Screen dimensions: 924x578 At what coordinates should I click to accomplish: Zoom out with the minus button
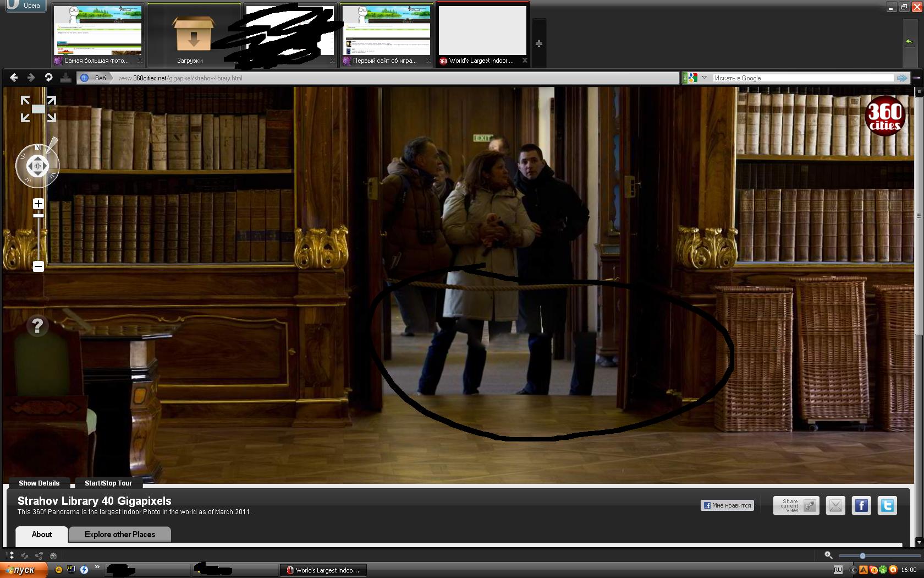click(38, 266)
